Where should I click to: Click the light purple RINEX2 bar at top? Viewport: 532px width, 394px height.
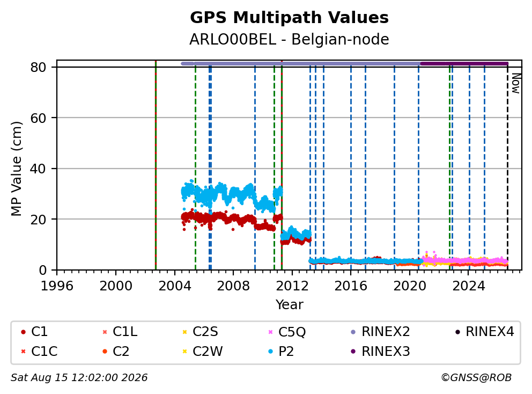(x=301, y=63)
